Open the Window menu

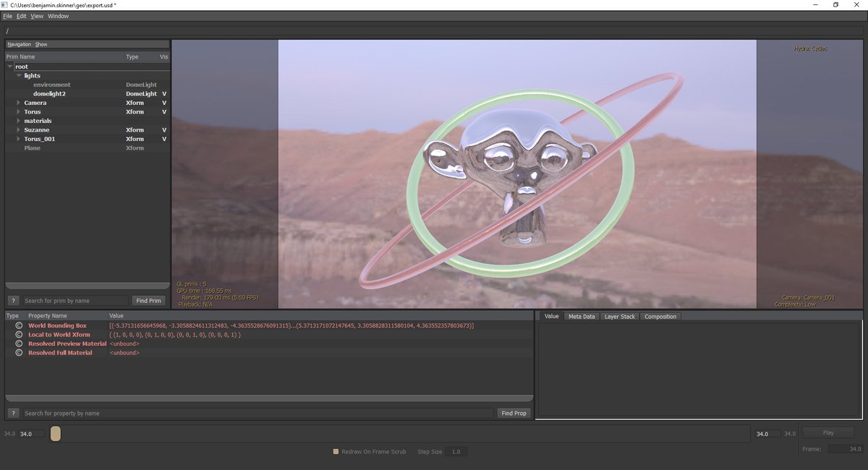pos(58,16)
